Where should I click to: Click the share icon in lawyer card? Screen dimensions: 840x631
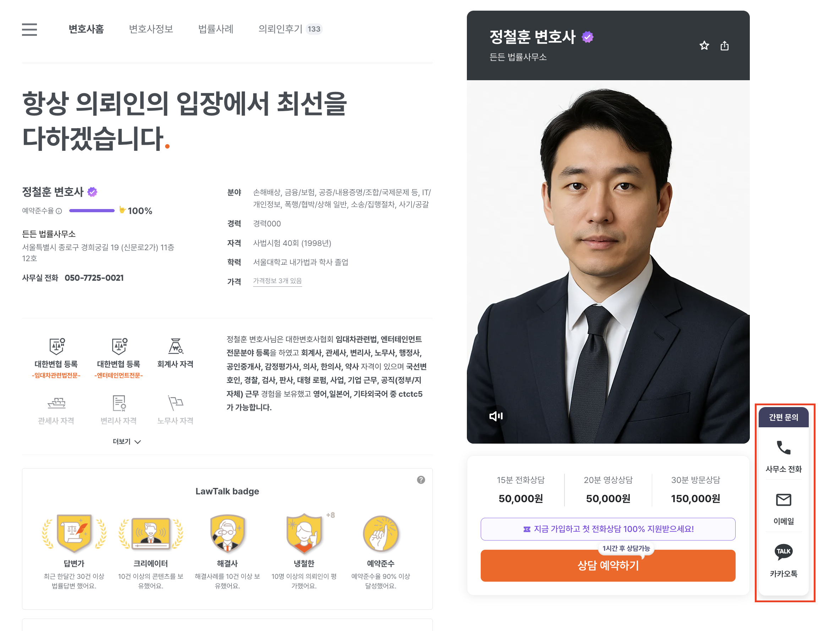click(x=724, y=45)
